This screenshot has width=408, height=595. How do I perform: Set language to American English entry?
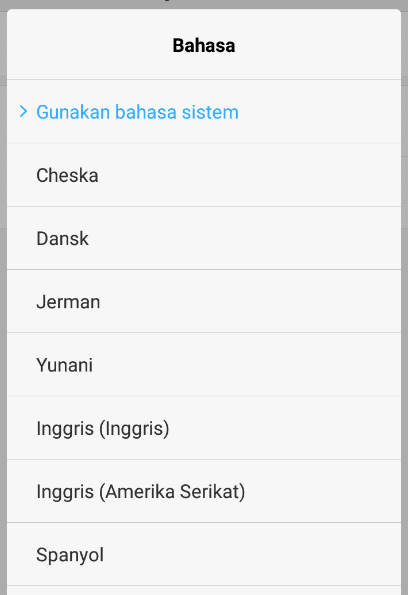point(204,491)
